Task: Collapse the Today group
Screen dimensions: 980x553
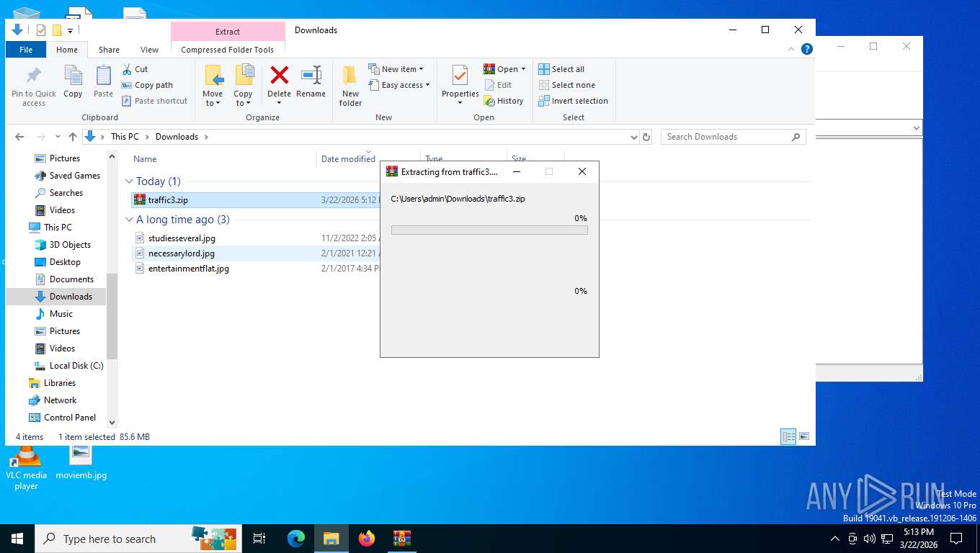Action: tap(130, 181)
